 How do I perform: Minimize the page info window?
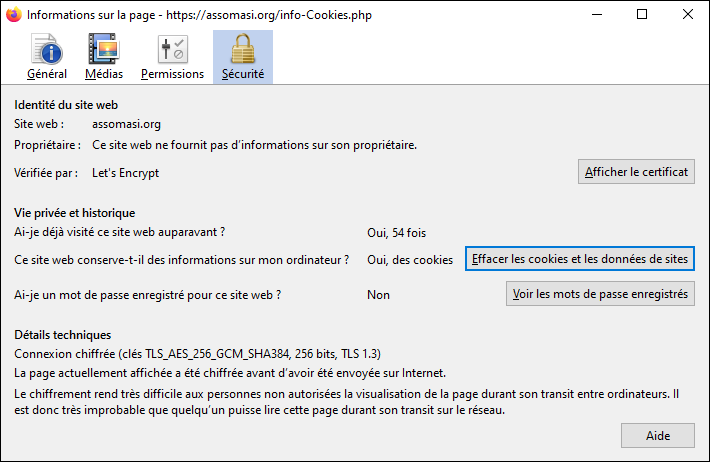pyautogui.click(x=597, y=14)
